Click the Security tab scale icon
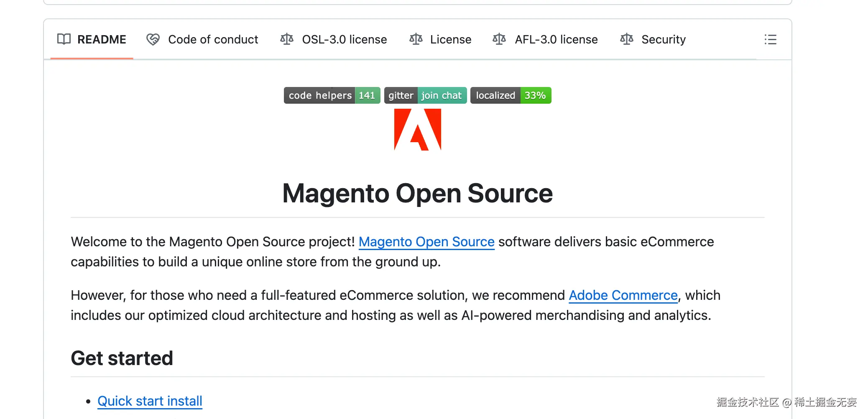868x419 pixels. (626, 39)
